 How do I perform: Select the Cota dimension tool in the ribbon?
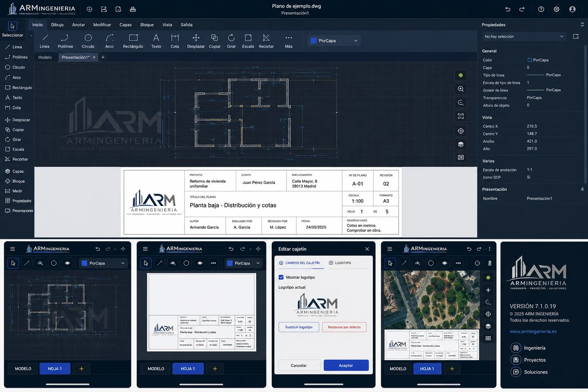click(175, 41)
